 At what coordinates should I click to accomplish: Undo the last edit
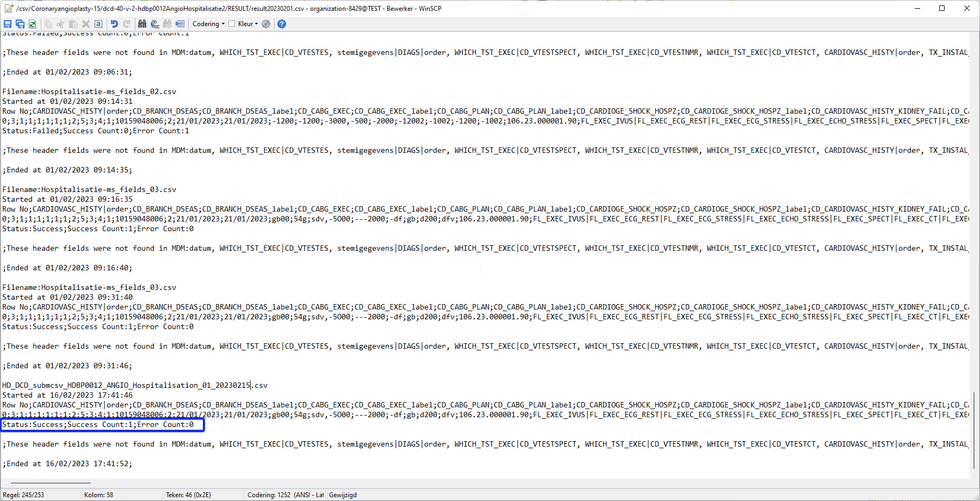click(x=114, y=24)
